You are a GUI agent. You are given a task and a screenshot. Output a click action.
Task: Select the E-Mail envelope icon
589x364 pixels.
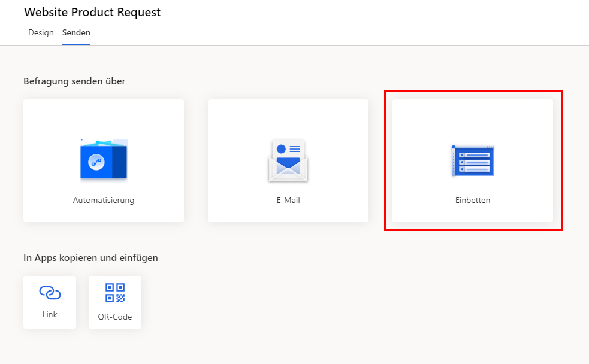(288, 160)
